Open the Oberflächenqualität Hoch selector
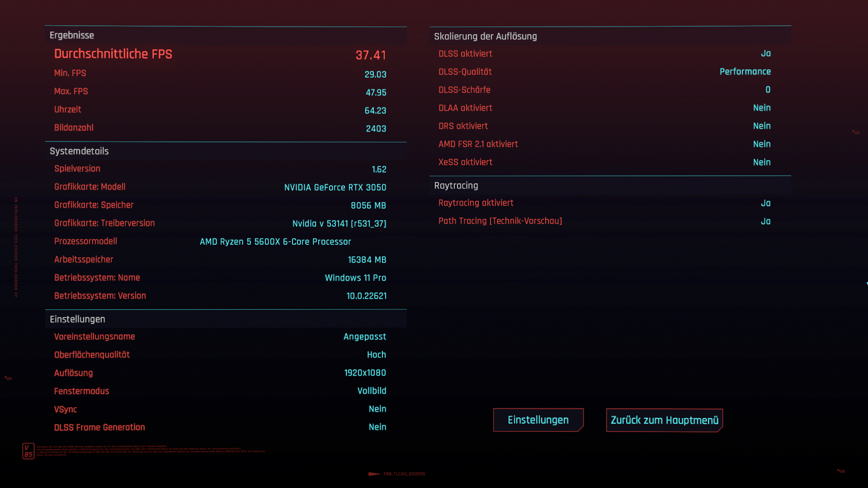The height and width of the screenshot is (488, 868). coord(376,354)
